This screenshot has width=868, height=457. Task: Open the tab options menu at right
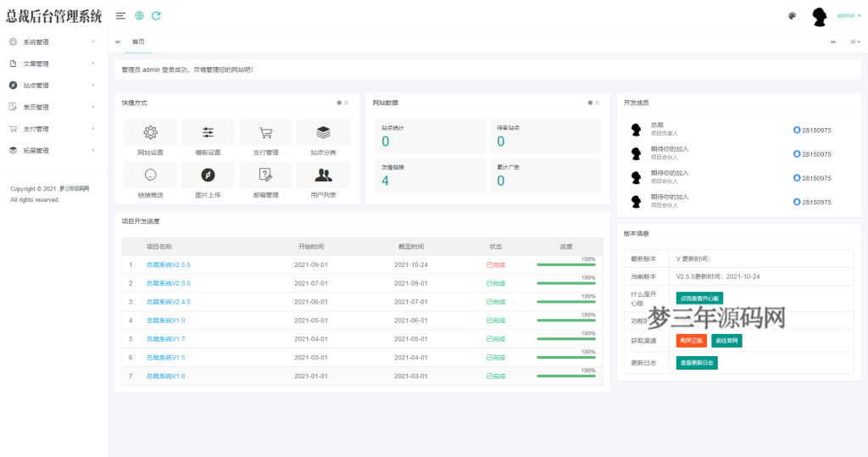click(855, 42)
